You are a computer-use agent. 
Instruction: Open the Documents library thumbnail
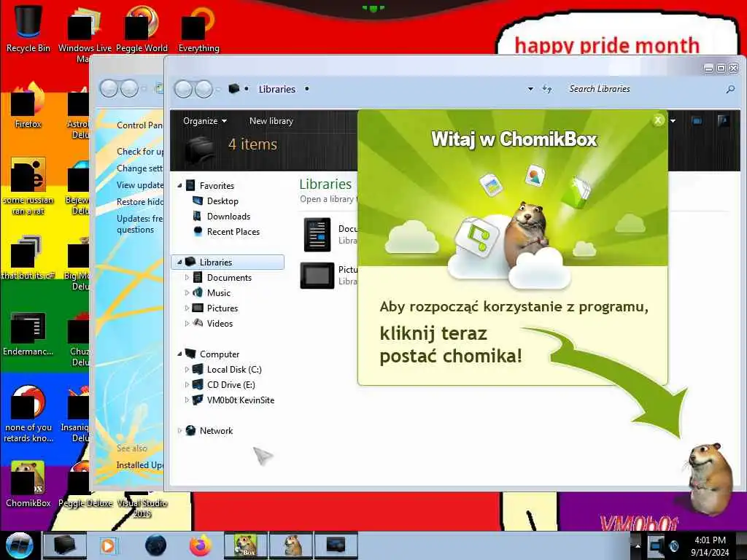tap(317, 234)
